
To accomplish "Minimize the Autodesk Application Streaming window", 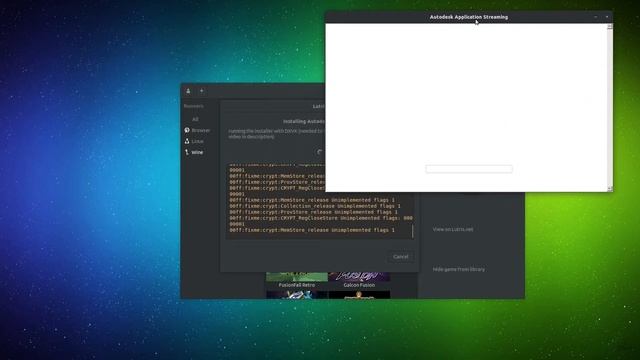I will pyautogui.click(x=596, y=17).
